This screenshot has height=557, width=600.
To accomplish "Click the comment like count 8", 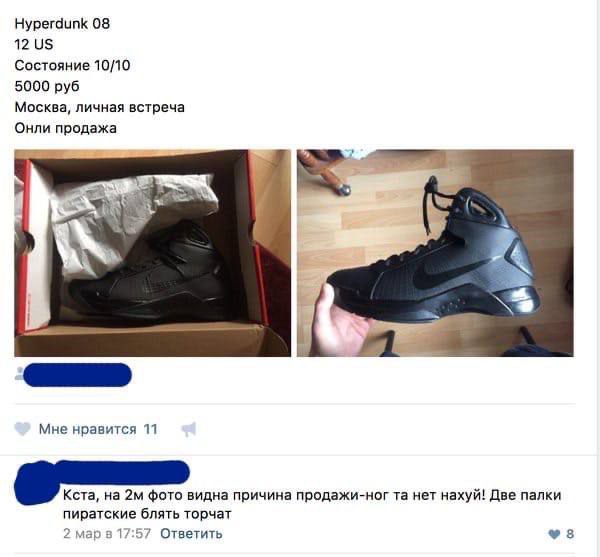I will [x=570, y=534].
